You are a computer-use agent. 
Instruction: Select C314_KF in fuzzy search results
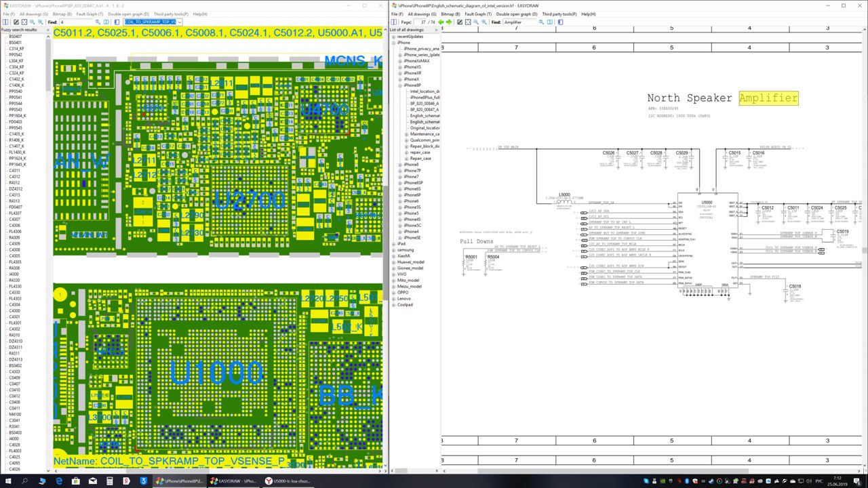(16, 49)
